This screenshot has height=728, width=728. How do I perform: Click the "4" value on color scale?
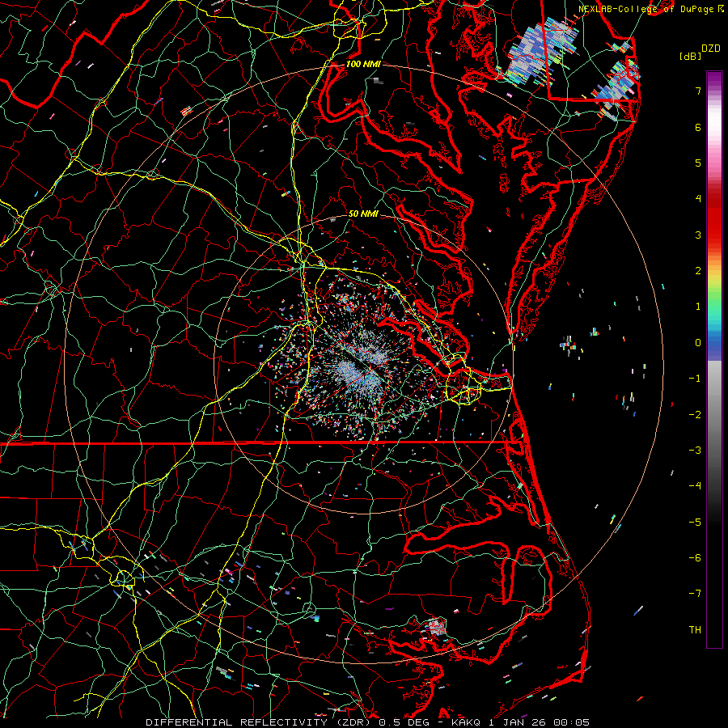[x=698, y=199]
